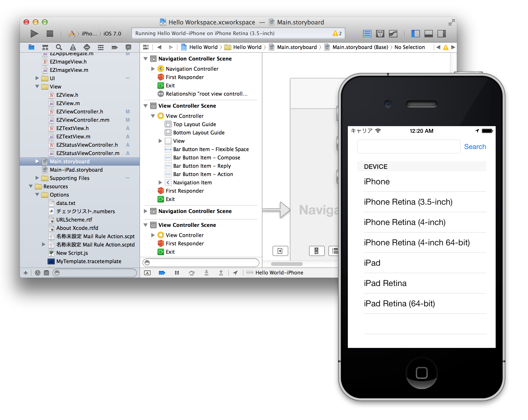Viewport: 528px width, 420px height.
Task: Select the Assistant editor button
Action: tap(380, 33)
